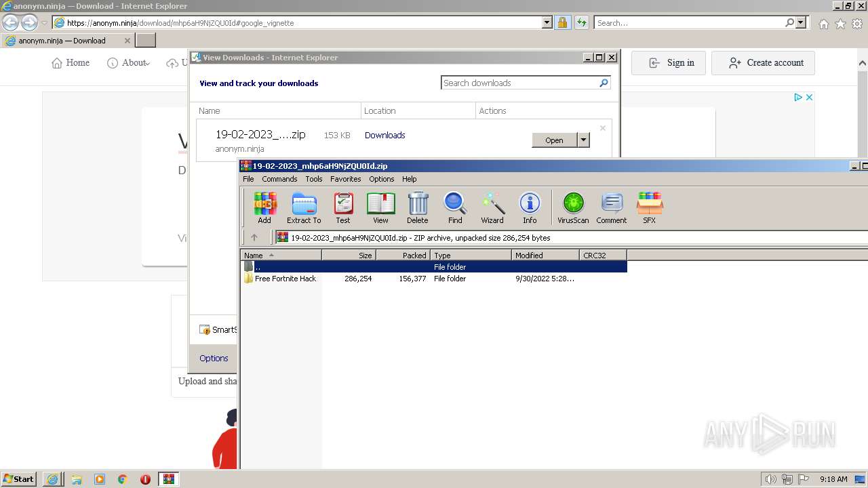Click Options link in View Downloads
This screenshot has height=488, width=868.
pyautogui.click(x=214, y=358)
